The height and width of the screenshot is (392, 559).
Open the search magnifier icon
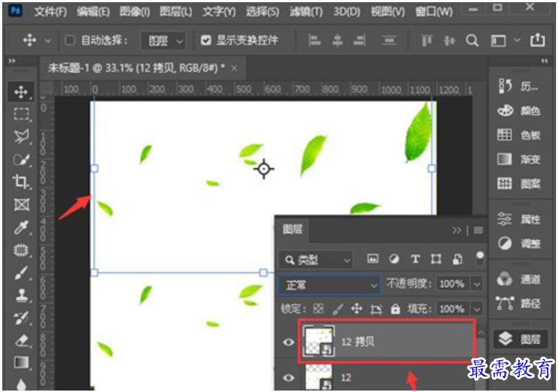click(472, 41)
